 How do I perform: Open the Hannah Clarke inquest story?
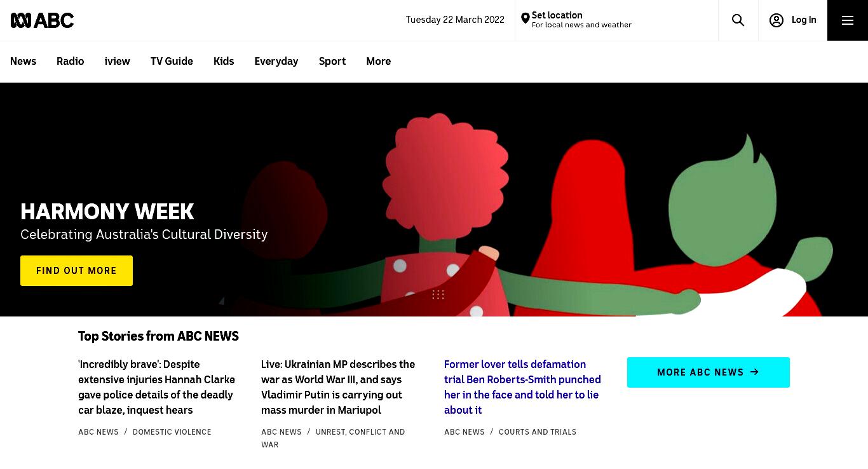(x=156, y=387)
